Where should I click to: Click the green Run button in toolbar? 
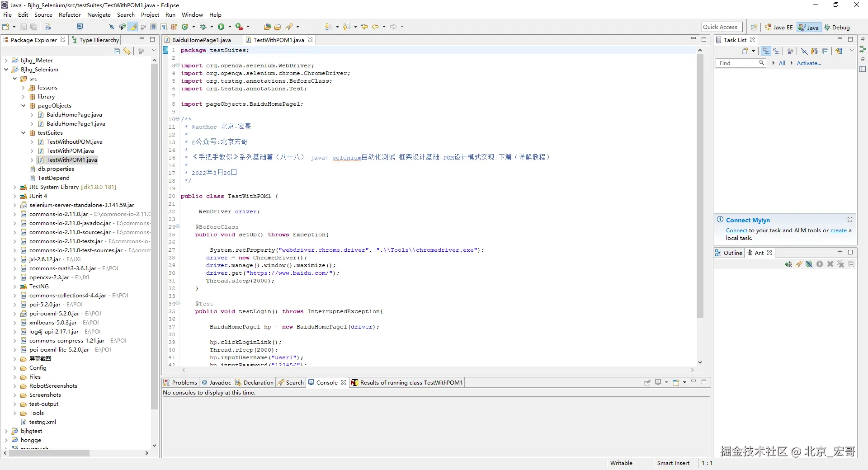221,27
